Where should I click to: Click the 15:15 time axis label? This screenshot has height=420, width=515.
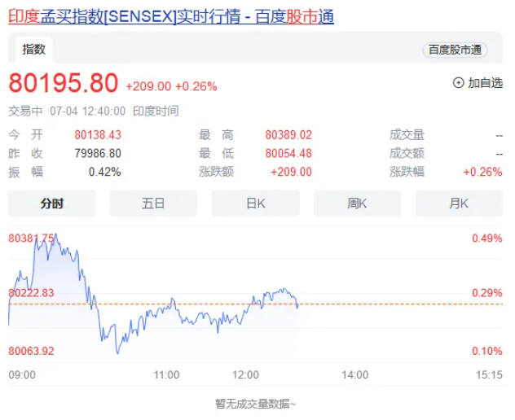coord(489,374)
